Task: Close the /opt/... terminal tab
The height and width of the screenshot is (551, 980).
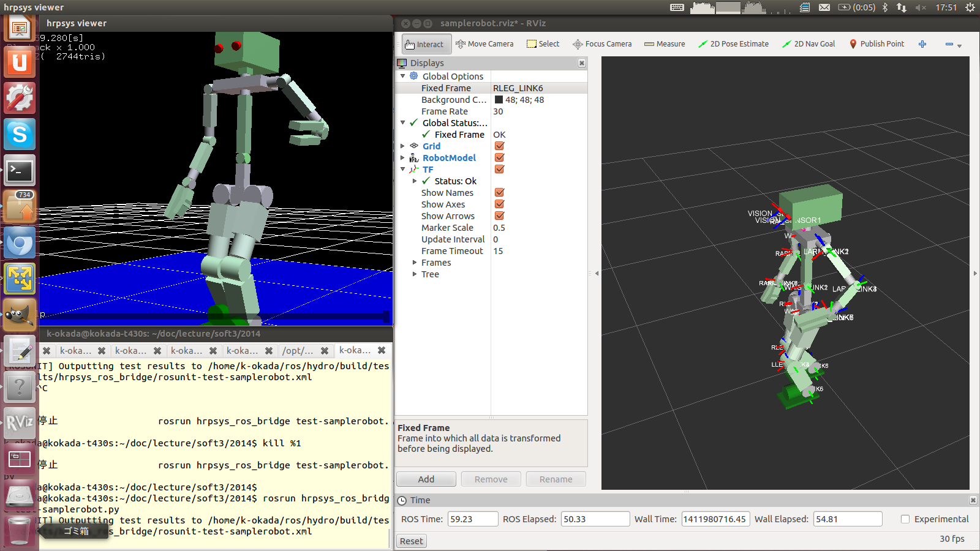Action: click(x=325, y=351)
